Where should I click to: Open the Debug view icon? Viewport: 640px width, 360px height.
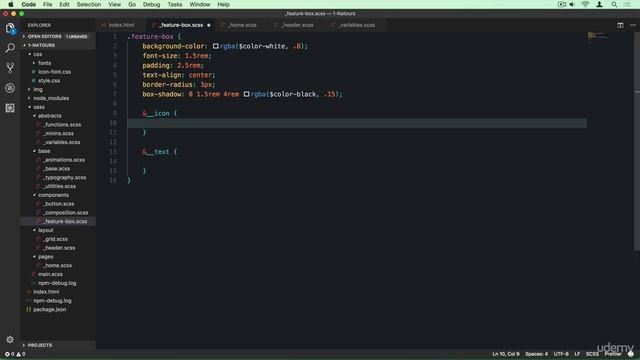click(10, 88)
